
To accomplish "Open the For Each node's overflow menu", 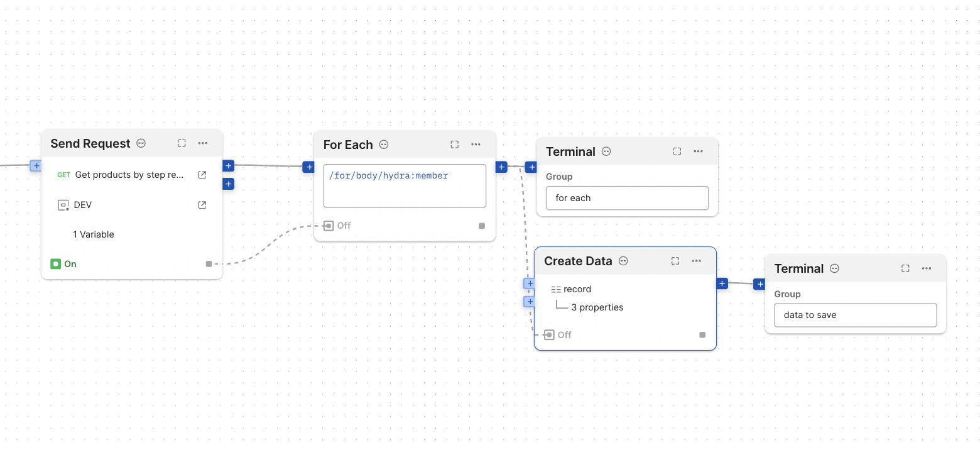I will (x=476, y=145).
